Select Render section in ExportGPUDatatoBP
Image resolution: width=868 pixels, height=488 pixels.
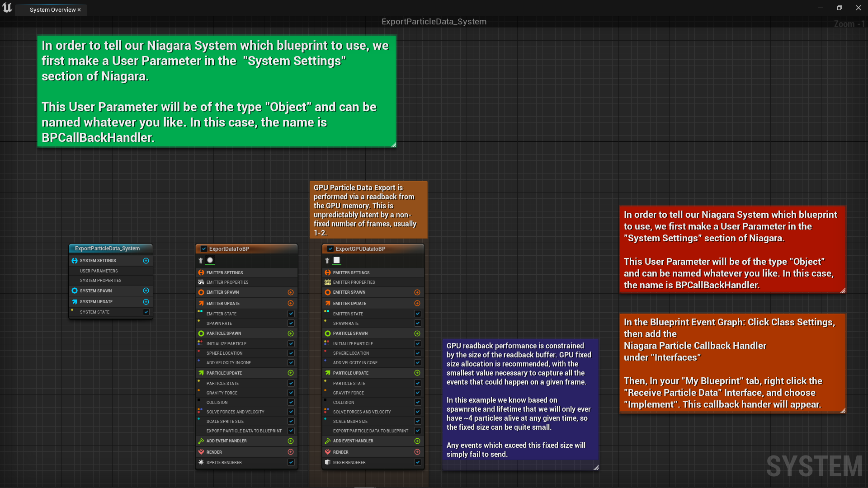(x=373, y=452)
